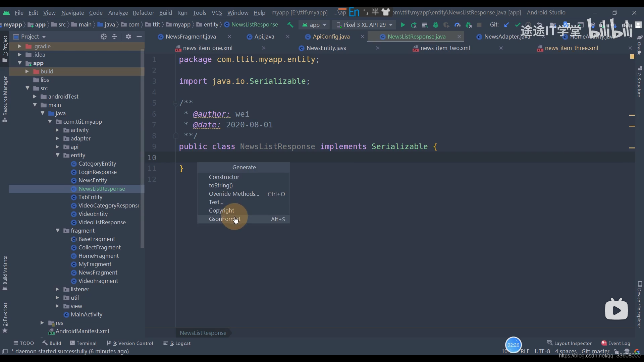
Task: Open the Event Log panel
Action: [x=616, y=343]
